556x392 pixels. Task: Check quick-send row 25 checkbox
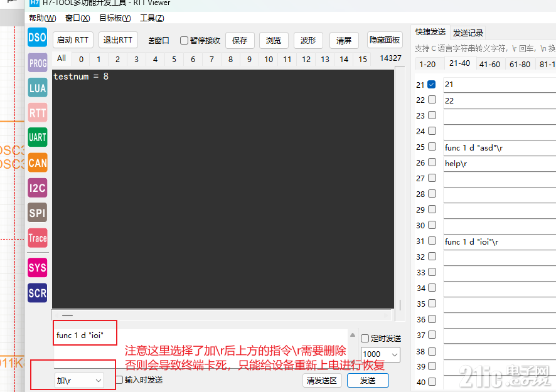(432, 146)
